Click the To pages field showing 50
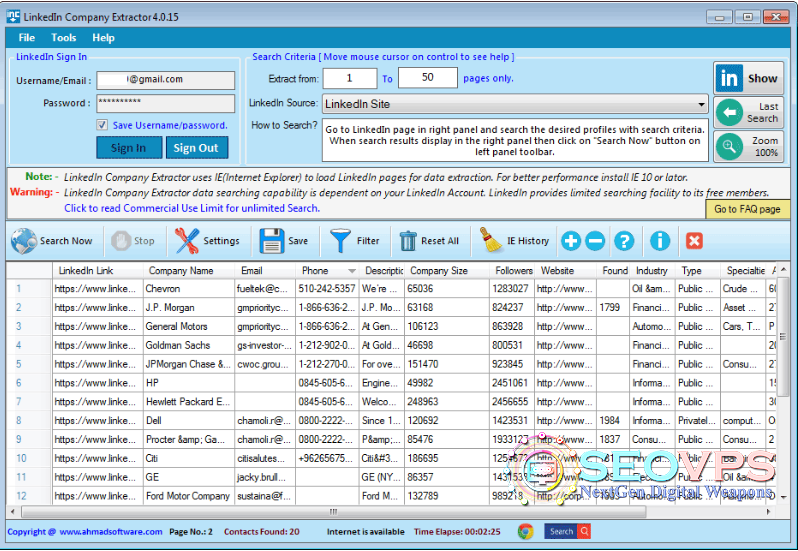The width and height of the screenshot is (798, 551). (x=428, y=77)
